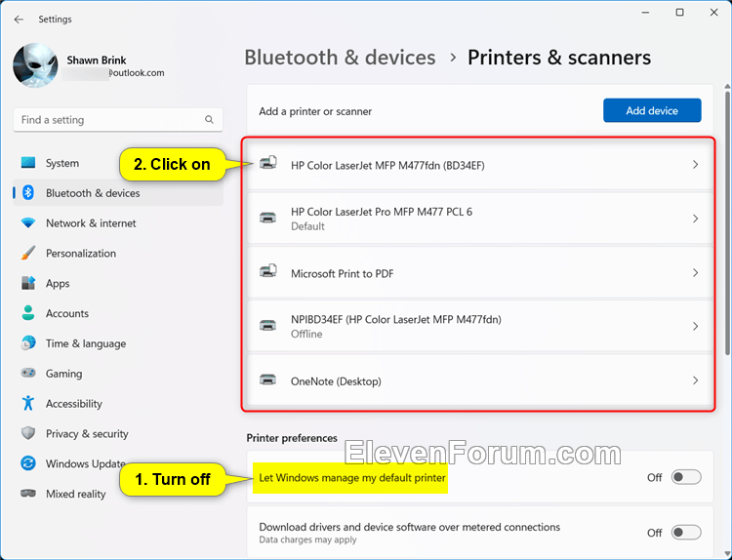Click the Apps icon in sidebar
Image resolution: width=732 pixels, height=560 pixels.
pos(28,283)
